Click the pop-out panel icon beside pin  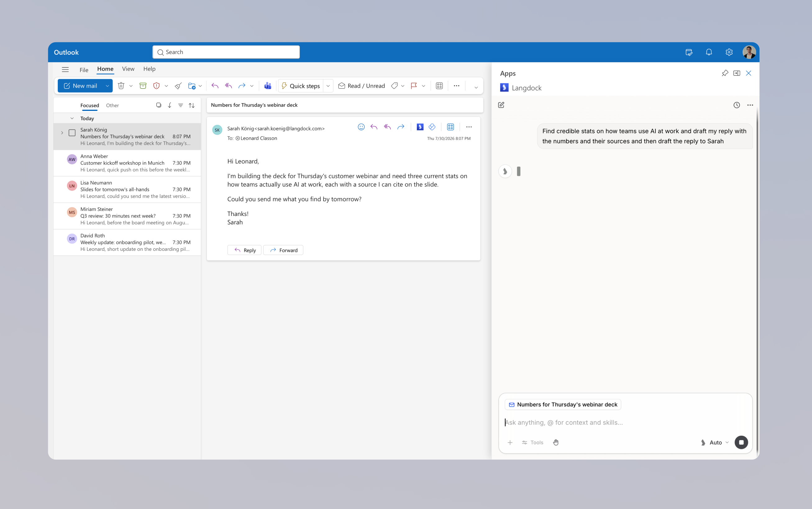click(737, 73)
